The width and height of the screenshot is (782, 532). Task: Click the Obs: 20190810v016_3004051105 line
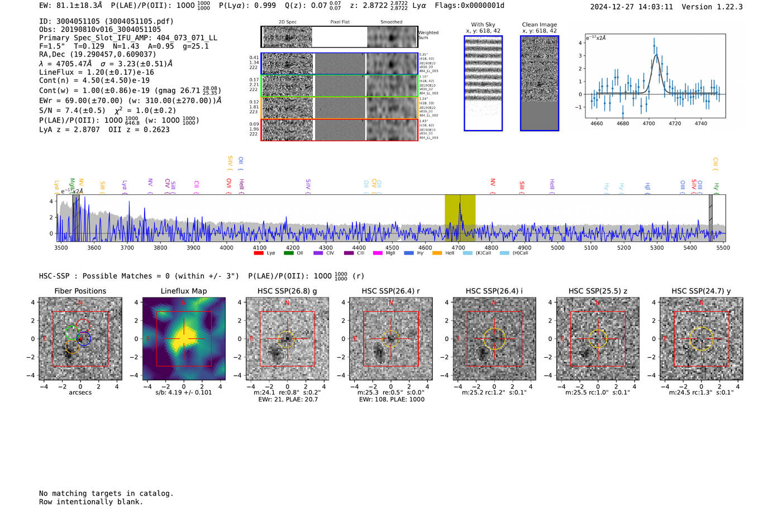pos(100,29)
